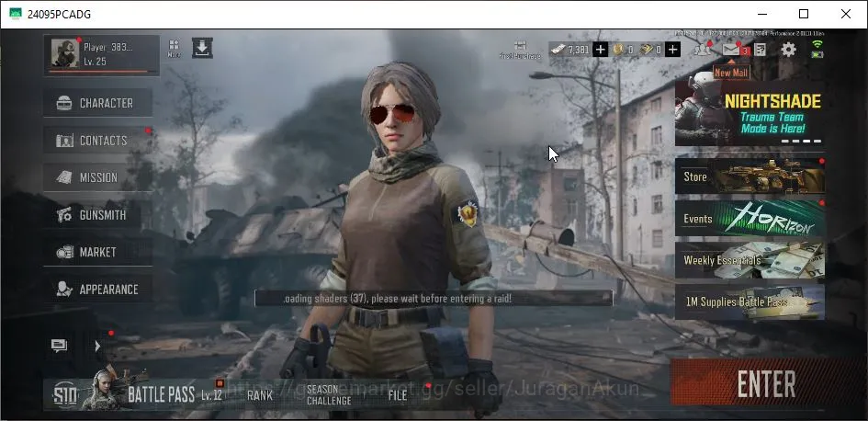868x421 pixels.
Task: Add more cash using the first plus button
Action: (x=600, y=50)
